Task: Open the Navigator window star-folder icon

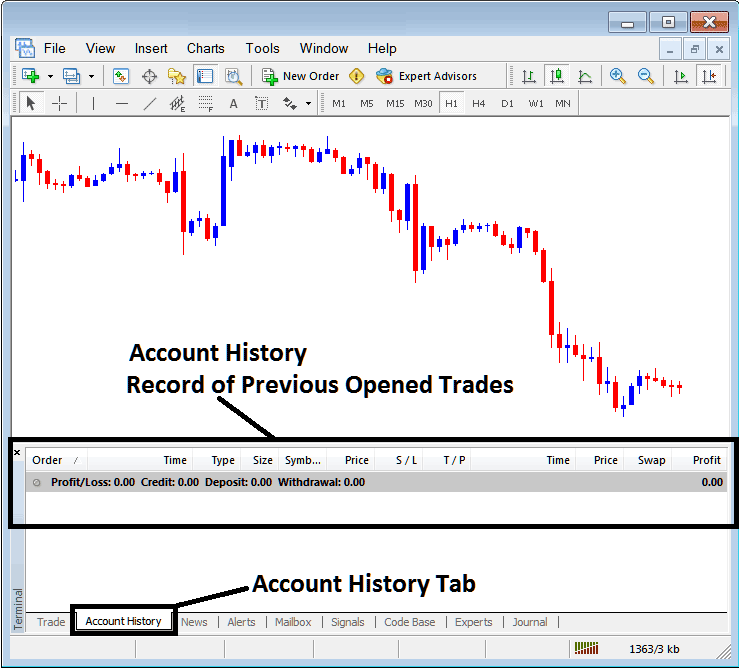Action: (x=177, y=76)
